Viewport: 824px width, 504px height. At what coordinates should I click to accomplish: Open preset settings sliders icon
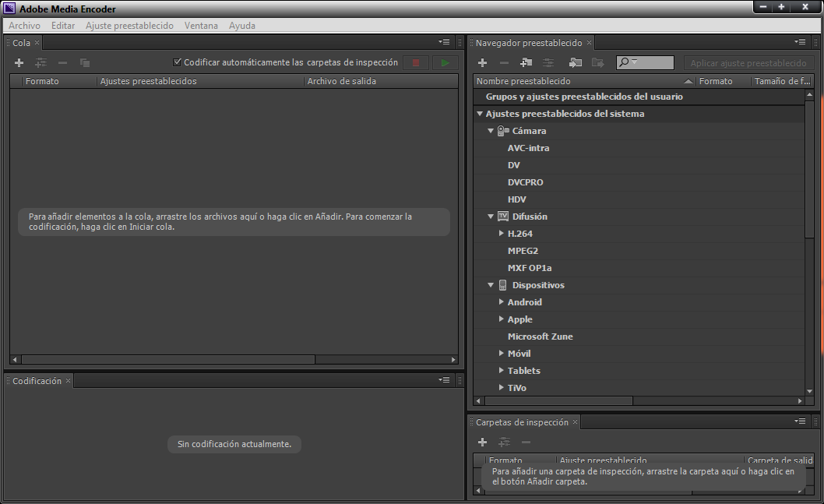(548, 62)
